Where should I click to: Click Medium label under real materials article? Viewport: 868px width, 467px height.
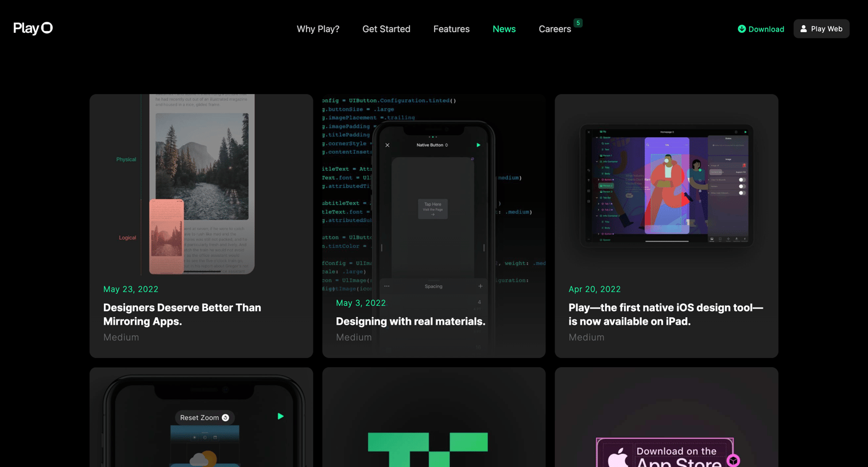(354, 337)
